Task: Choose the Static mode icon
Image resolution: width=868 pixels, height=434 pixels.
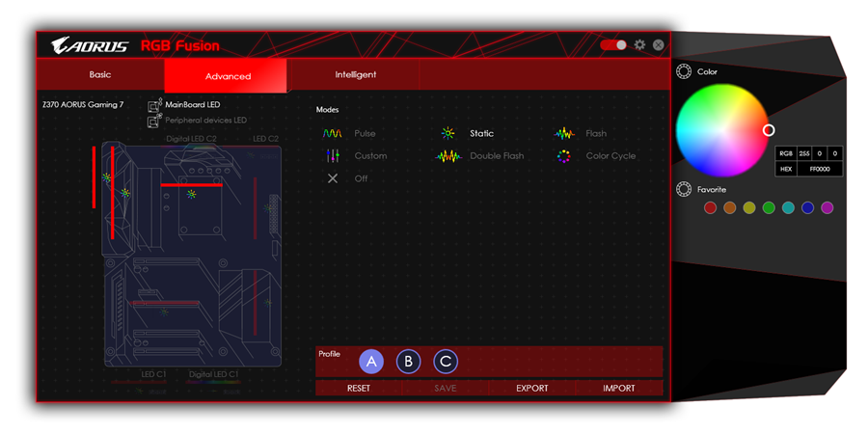Action: [448, 133]
